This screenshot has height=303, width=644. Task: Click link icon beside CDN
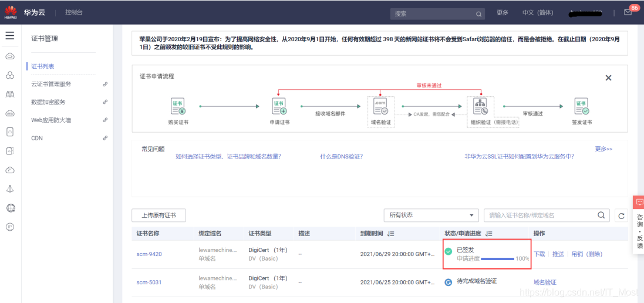point(104,138)
